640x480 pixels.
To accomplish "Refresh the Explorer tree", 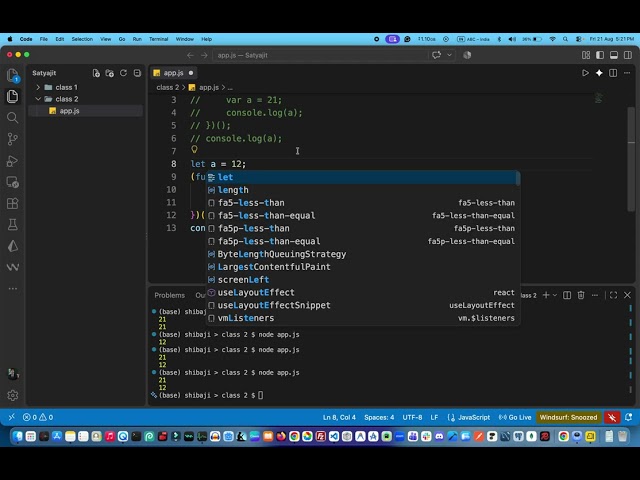I will click(x=123, y=73).
